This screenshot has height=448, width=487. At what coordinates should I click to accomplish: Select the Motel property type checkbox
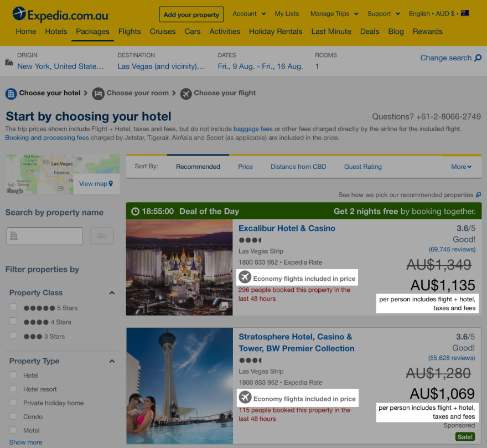coord(13,430)
